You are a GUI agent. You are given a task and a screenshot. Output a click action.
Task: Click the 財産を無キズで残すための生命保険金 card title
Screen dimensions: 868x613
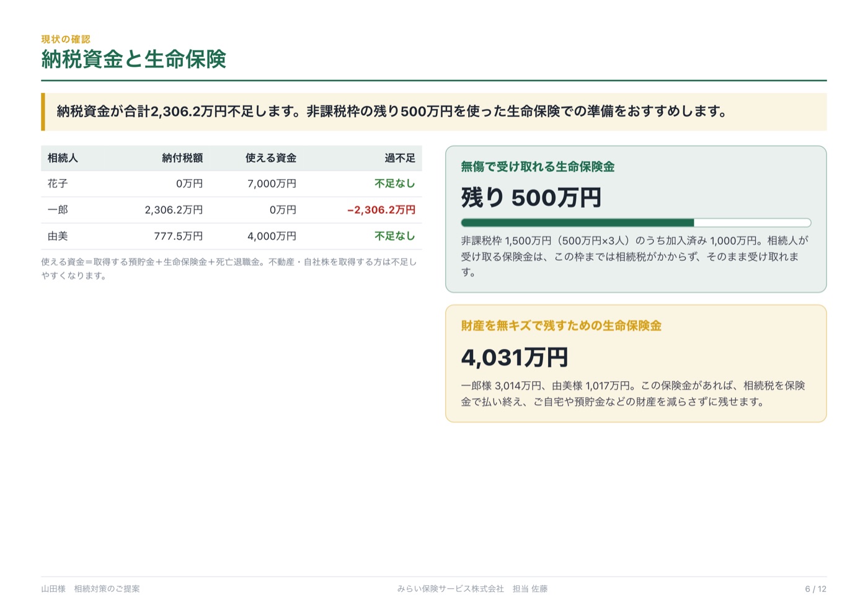561,326
